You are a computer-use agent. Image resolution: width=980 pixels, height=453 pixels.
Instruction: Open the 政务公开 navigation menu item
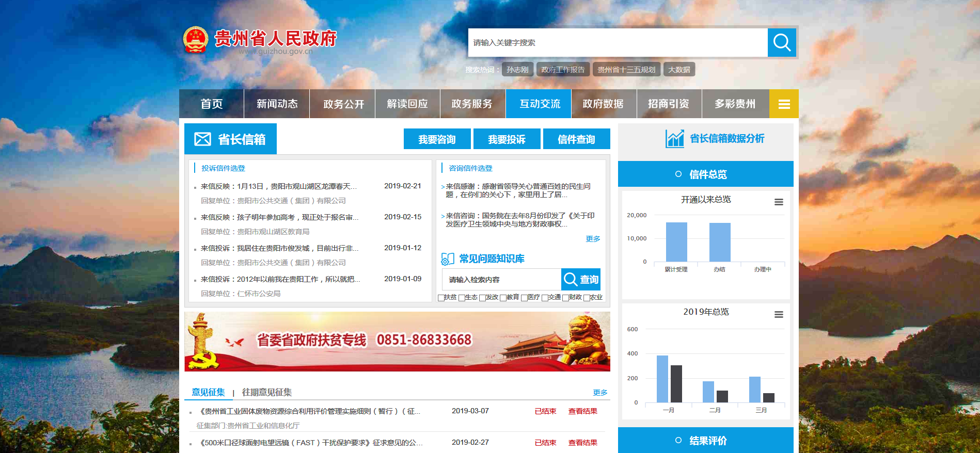[343, 104]
